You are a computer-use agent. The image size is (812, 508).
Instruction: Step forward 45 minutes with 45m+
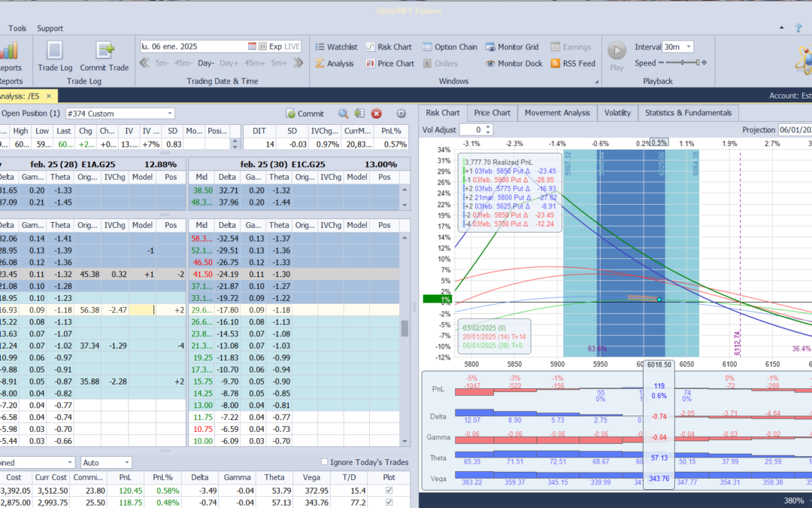(x=254, y=63)
